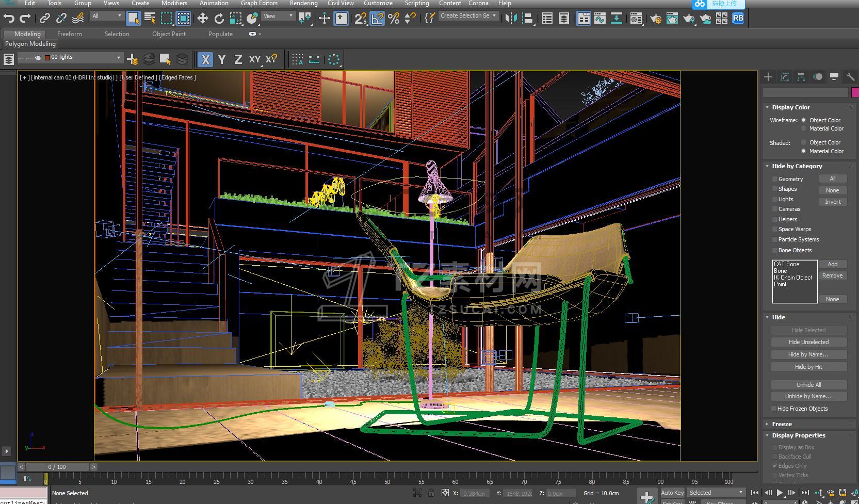
Task: Expand the Freeze rollout
Action: coord(782,424)
